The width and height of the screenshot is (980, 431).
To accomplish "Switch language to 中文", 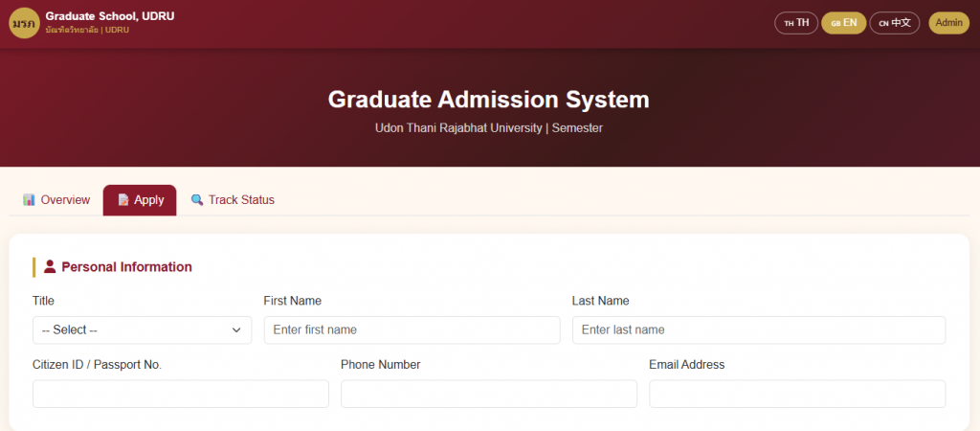I will 895,22.
